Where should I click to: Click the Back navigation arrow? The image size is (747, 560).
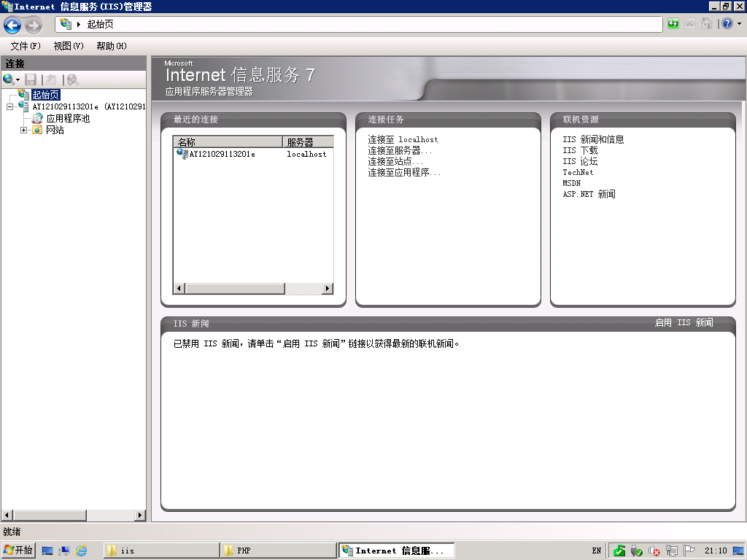click(12, 26)
